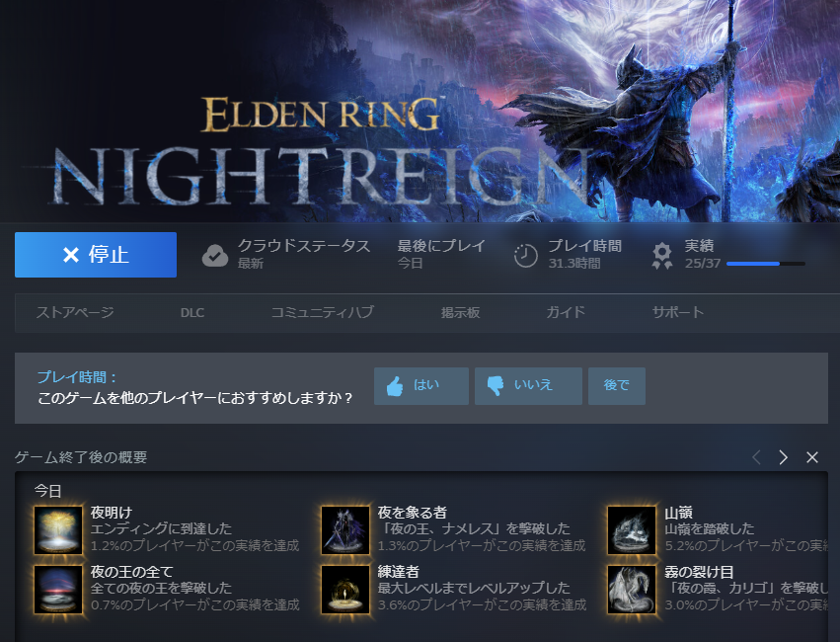Image resolution: width=840 pixels, height=642 pixels.
Task: Click the 25/37 achievements progress bar
Action: (766, 264)
